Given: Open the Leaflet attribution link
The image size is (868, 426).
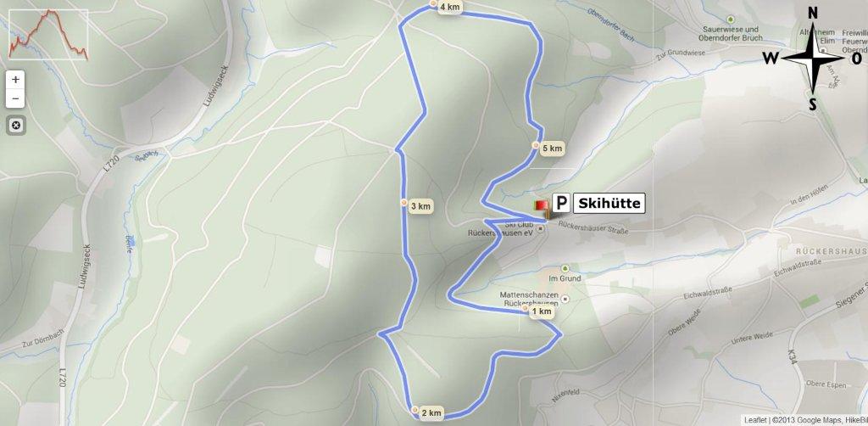Looking at the screenshot, I should point(755,420).
